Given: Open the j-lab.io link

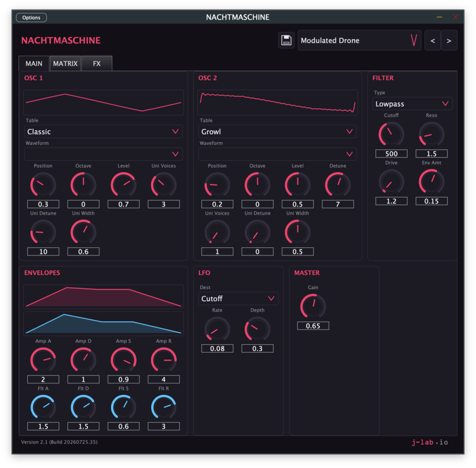Looking at the screenshot, I should tap(430, 442).
